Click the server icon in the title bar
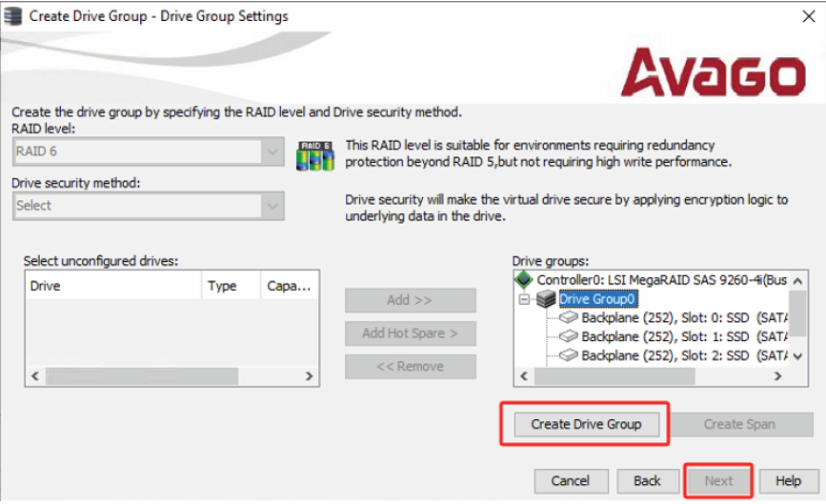The width and height of the screenshot is (826, 504). pyautogui.click(x=12, y=16)
